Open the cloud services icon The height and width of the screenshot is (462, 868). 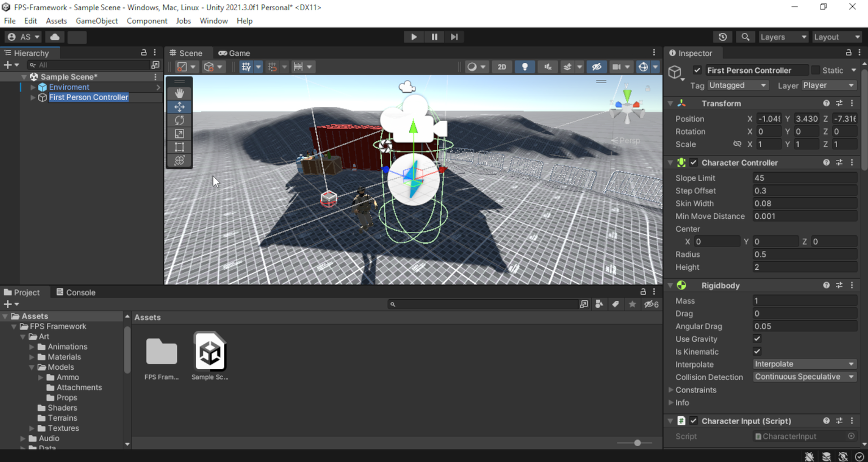tap(55, 37)
